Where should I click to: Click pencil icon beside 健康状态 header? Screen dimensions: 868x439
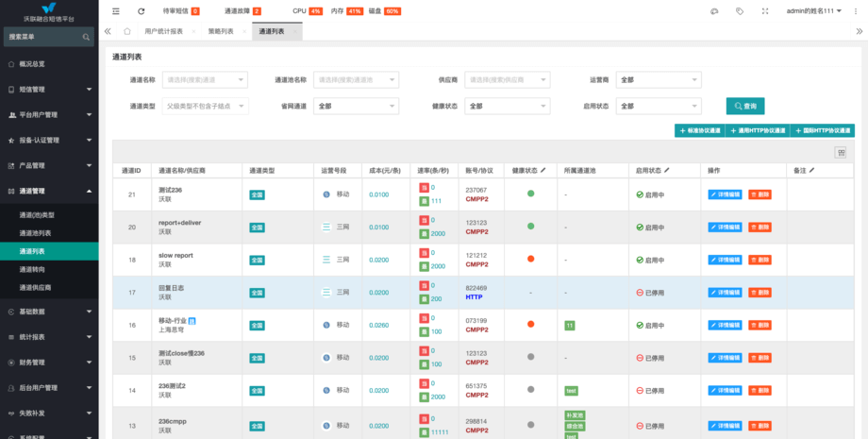[x=543, y=171]
